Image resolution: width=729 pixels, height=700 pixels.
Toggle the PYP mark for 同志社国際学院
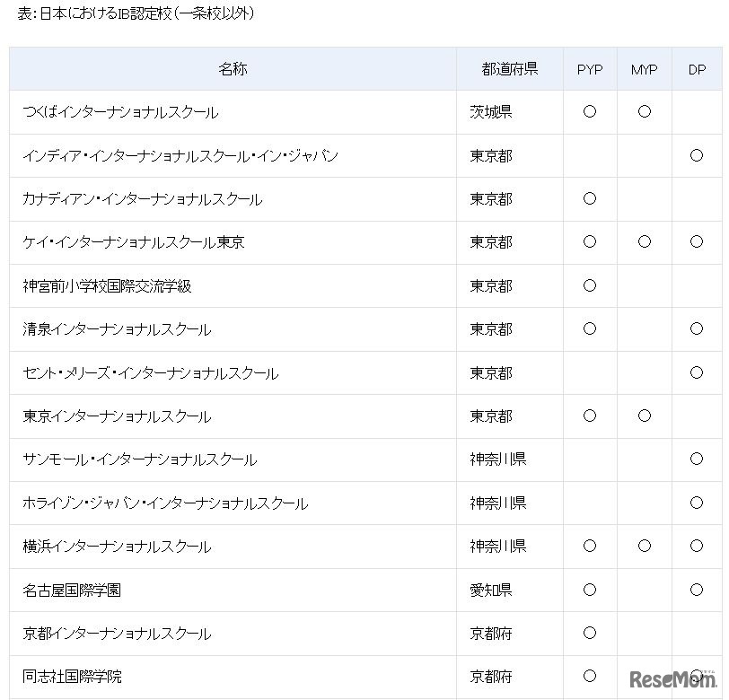click(590, 677)
